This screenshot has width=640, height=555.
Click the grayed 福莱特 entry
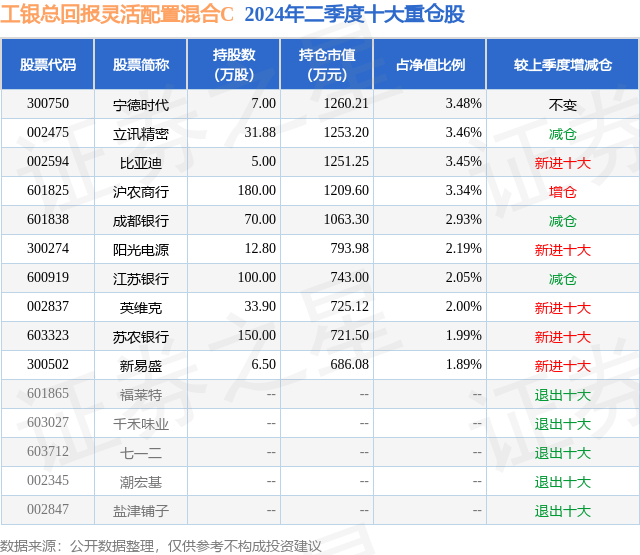(x=141, y=395)
